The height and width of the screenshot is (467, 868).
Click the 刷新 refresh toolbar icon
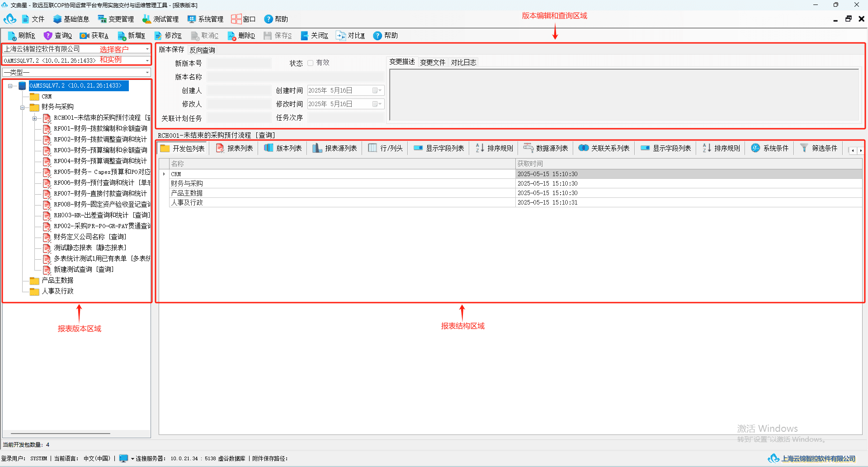tap(12, 36)
